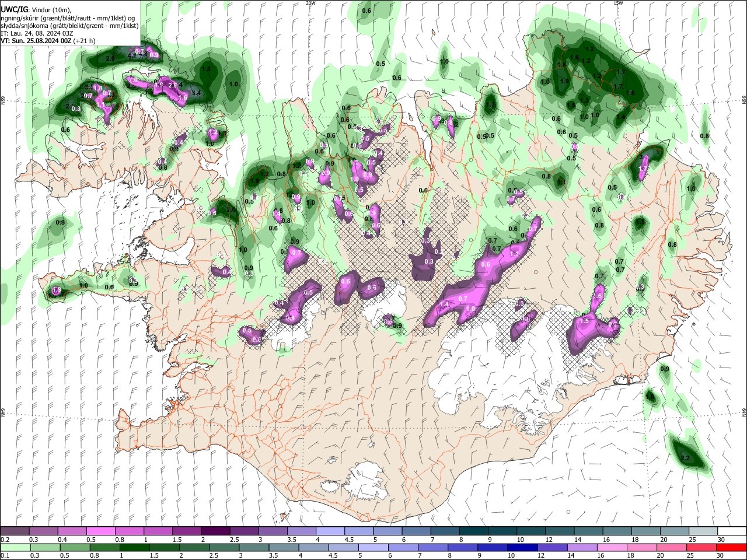Click the '(+21 h)' forecast offset text
The image size is (747, 560).
click(85, 41)
